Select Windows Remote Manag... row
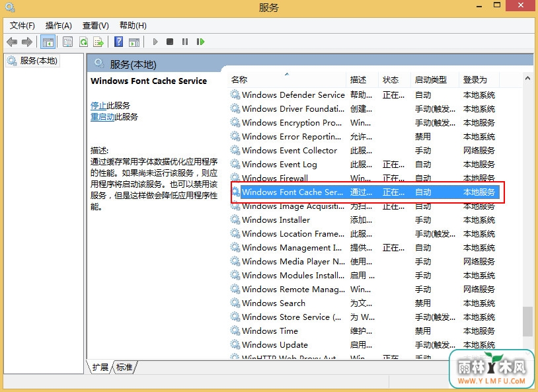Viewport: 538px width, 392px height. coord(364,290)
